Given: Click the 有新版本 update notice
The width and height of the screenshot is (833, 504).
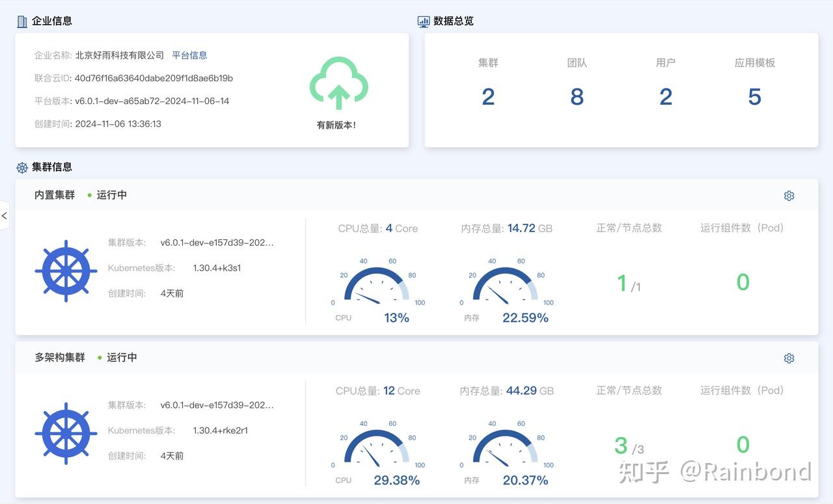Looking at the screenshot, I should point(338,123).
